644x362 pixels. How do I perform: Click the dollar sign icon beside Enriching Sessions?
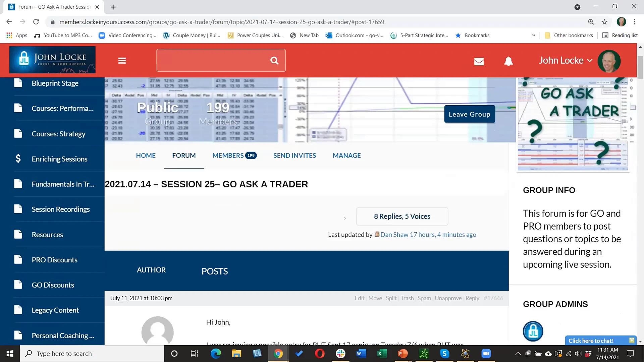(x=18, y=158)
